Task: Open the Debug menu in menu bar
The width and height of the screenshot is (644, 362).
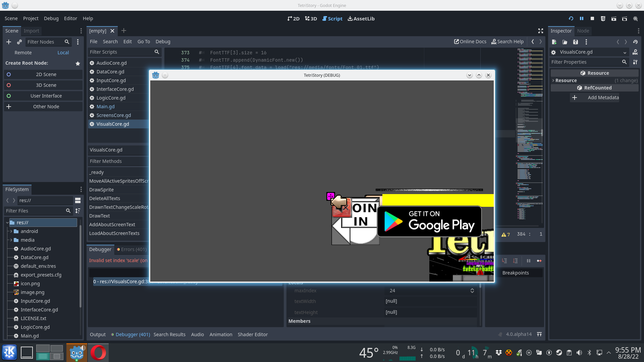Action: pyautogui.click(x=51, y=18)
